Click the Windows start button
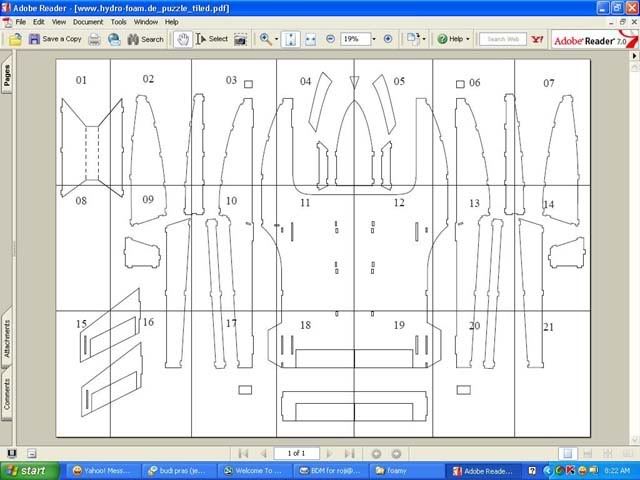This screenshot has width=640, height=480. coord(29,471)
